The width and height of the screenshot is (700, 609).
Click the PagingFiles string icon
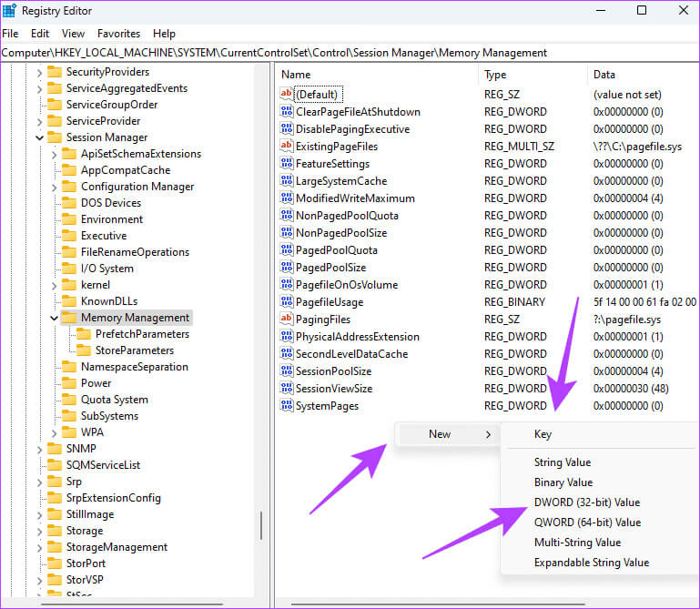pyautogui.click(x=286, y=319)
